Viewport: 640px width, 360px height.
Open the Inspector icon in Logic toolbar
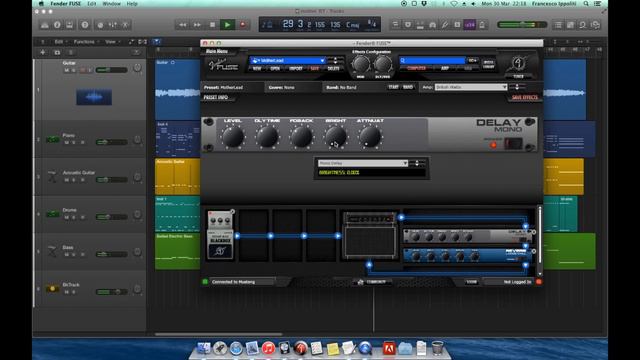57,25
